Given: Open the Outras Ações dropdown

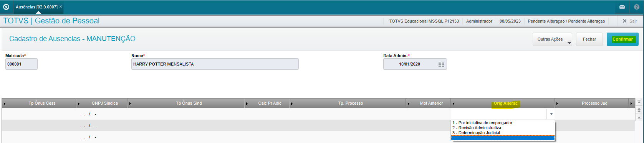Looking at the screenshot, I should tap(552, 39).
